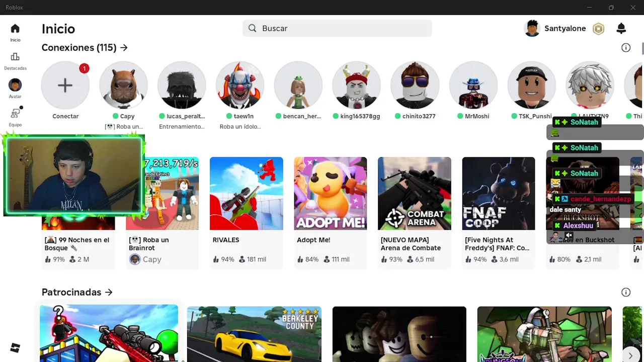The width and height of the screenshot is (644, 362).
Task: Advance sponsored carousel with right arrow
Action: click(630, 355)
